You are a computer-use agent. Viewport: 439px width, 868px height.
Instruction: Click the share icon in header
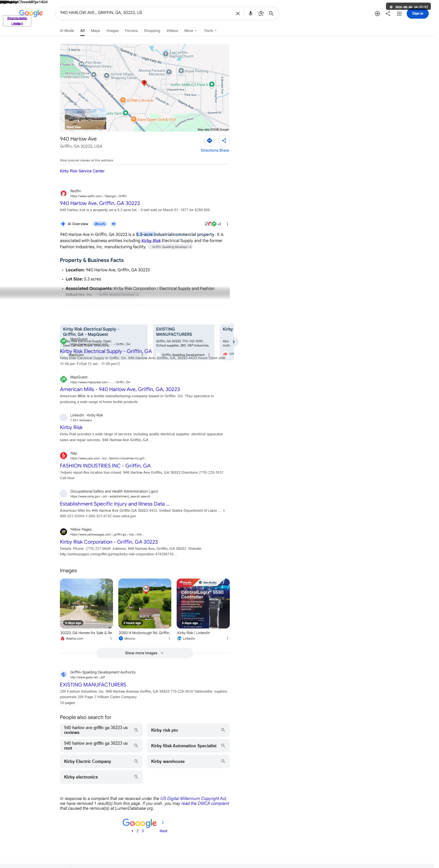pos(388,13)
